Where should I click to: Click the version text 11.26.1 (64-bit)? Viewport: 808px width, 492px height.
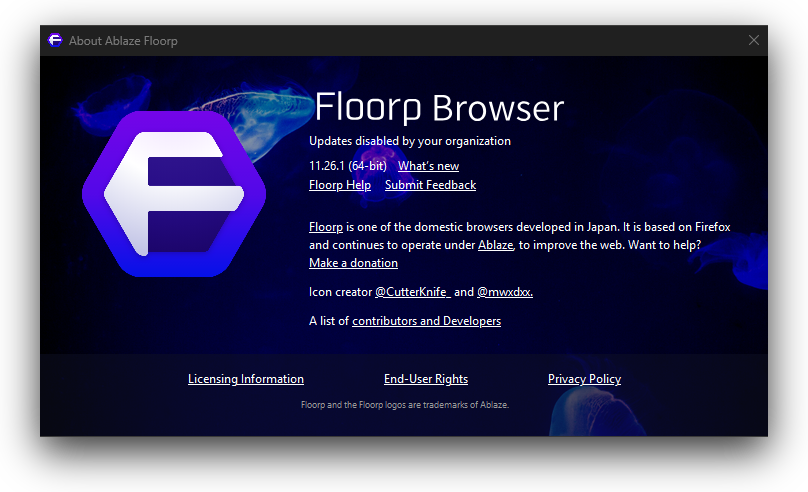point(348,166)
